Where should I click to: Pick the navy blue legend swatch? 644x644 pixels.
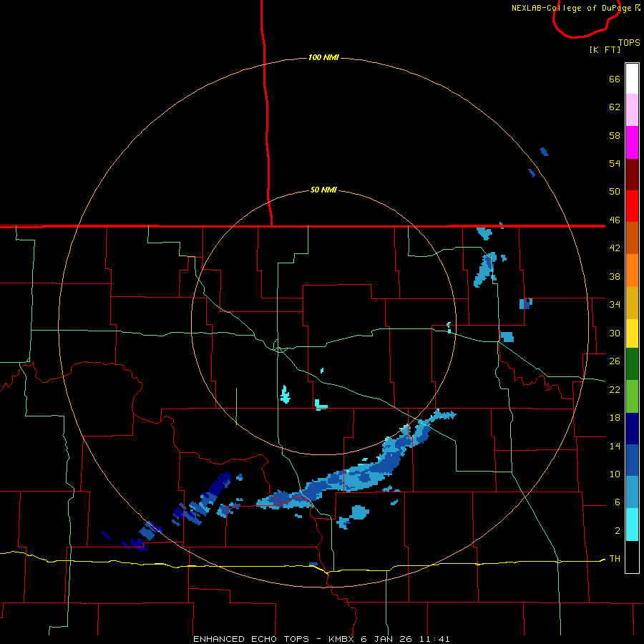tap(632, 429)
